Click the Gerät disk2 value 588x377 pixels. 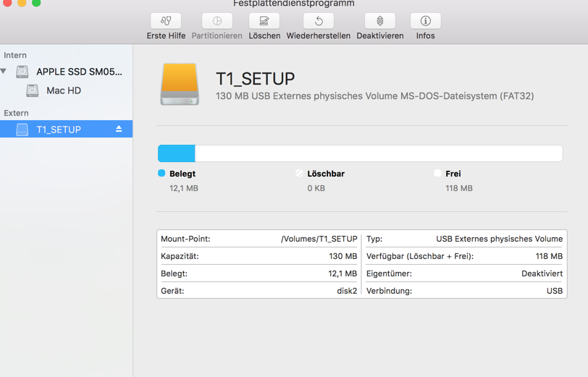(x=347, y=291)
